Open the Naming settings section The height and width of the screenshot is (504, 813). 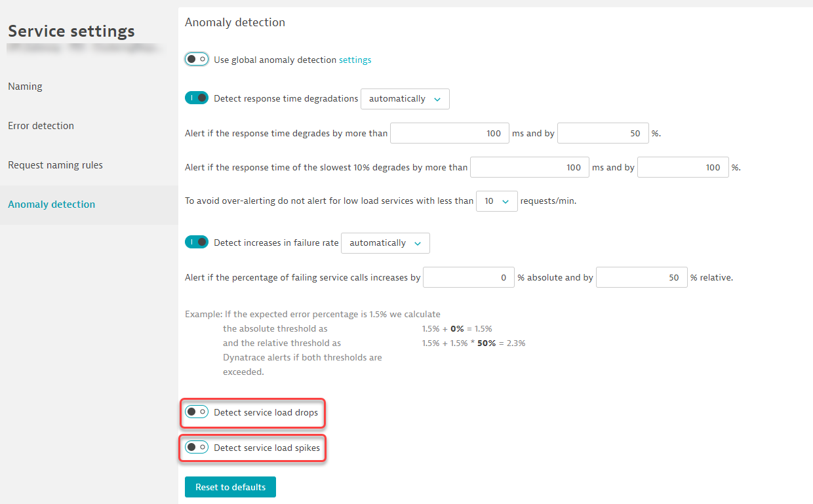pyautogui.click(x=25, y=87)
